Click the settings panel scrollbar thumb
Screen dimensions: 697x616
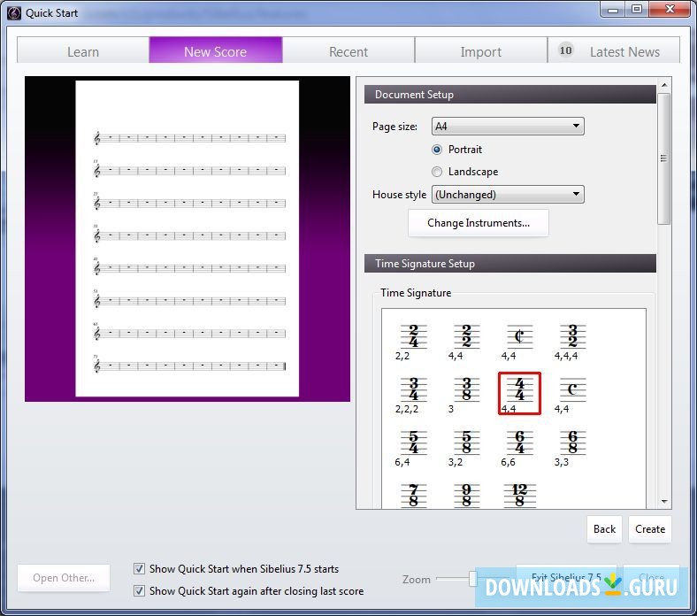(663, 158)
